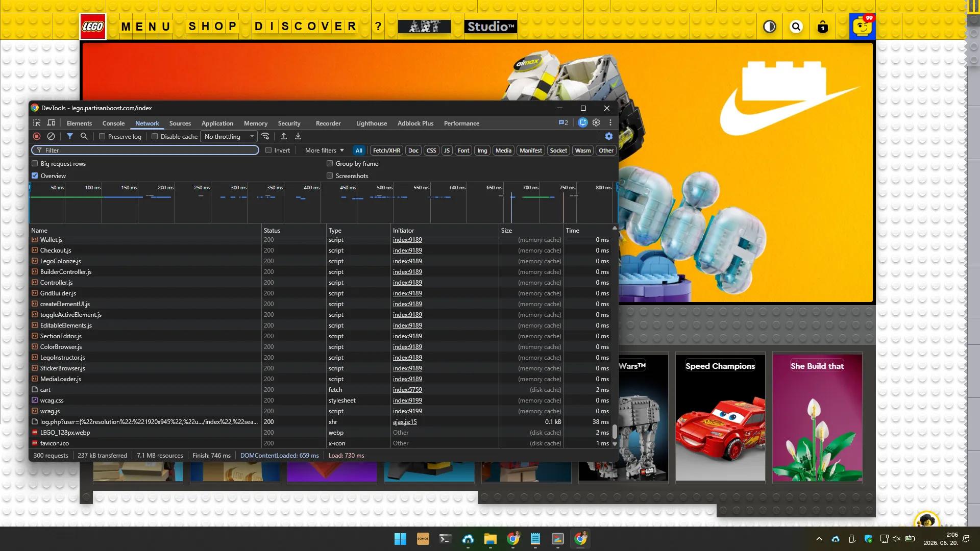This screenshot has height=551, width=980.
Task: Uncheck the Overview checkbox
Action: (35, 176)
